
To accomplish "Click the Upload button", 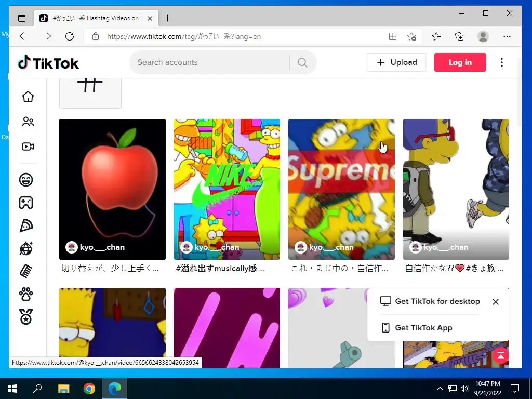I will point(396,62).
